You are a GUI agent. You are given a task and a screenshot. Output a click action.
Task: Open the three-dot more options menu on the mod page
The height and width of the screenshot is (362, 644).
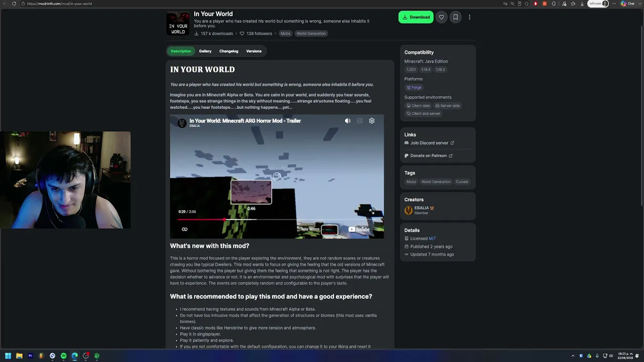tap(469, 17)
